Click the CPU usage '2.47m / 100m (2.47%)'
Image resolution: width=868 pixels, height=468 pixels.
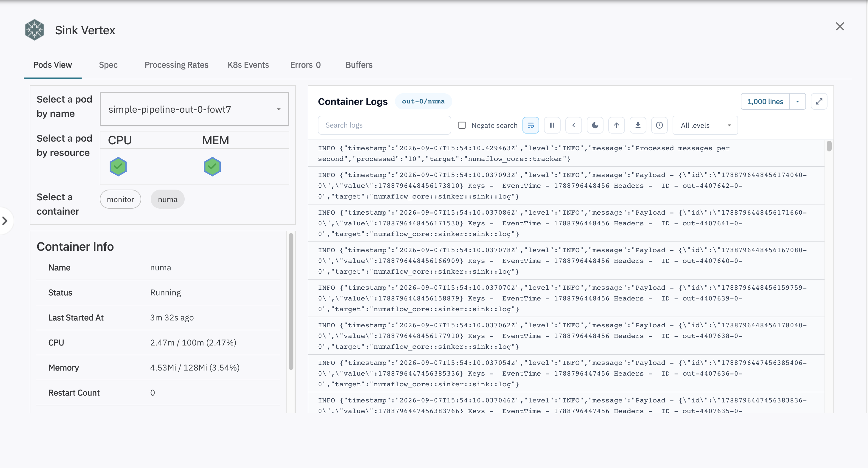(193, 343)
